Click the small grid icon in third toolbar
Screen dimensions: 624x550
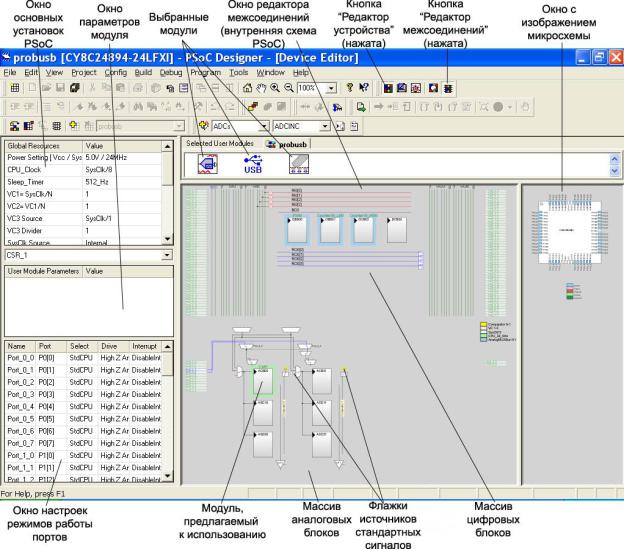[x=57, y=126]
